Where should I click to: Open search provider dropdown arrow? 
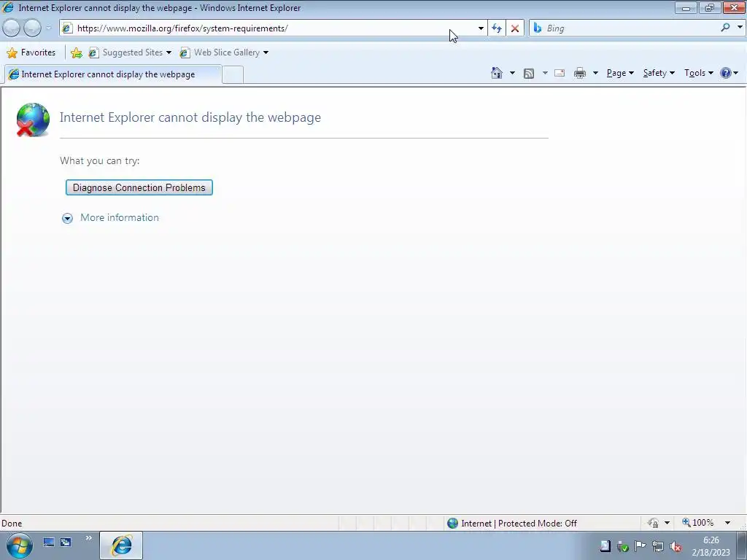click(740, 28)
